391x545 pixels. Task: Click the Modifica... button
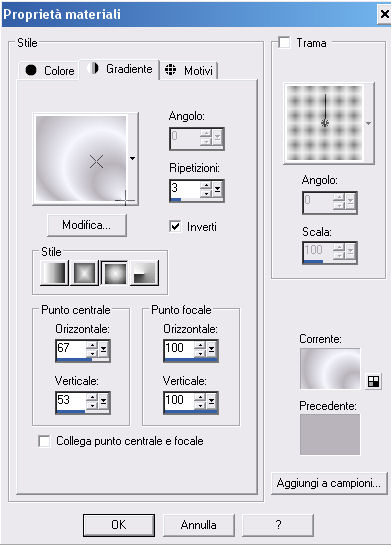[x=87, y=225]
